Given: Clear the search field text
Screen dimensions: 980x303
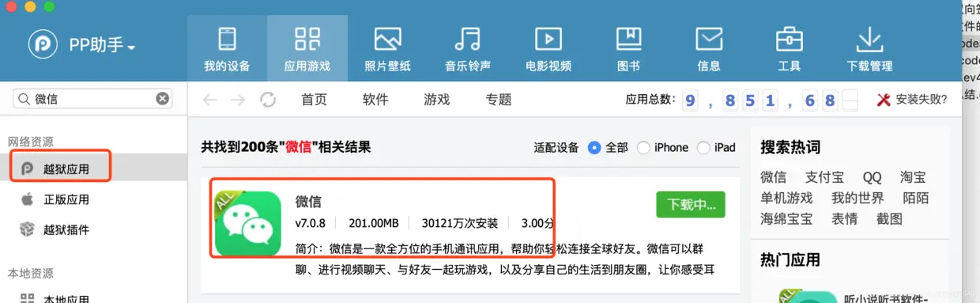Looking at the screenshot, I should [x=162, y=99].
